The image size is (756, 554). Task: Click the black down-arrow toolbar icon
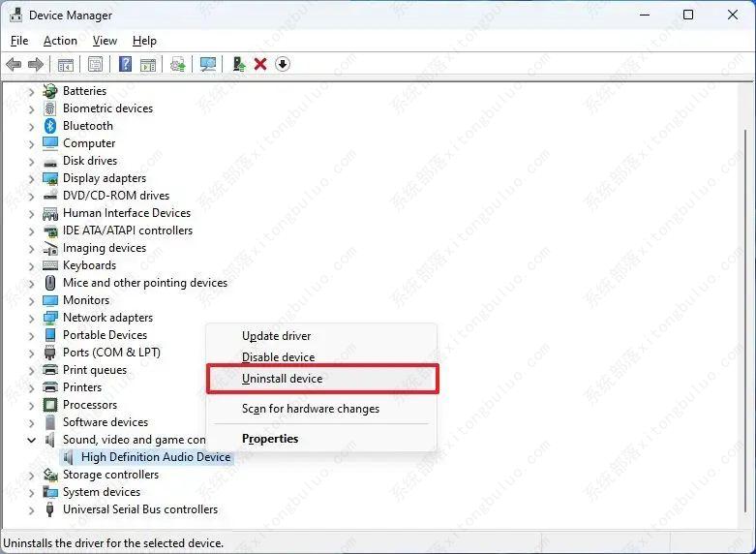pos(283,64)
